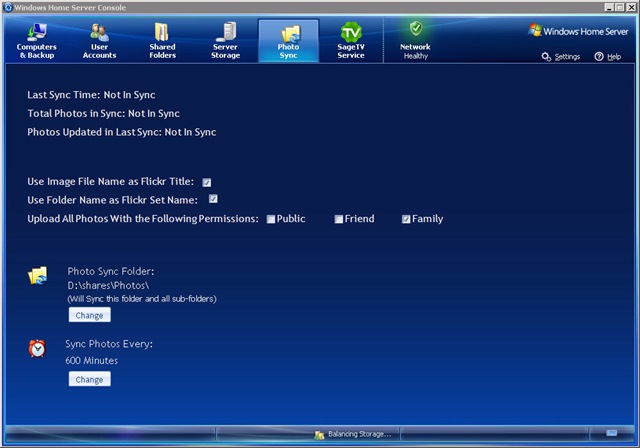Viewport: 640px width, 448px height.
Task: Open the Computers & Backup tab
Action: pyautogui.click(x=37, y=41)
